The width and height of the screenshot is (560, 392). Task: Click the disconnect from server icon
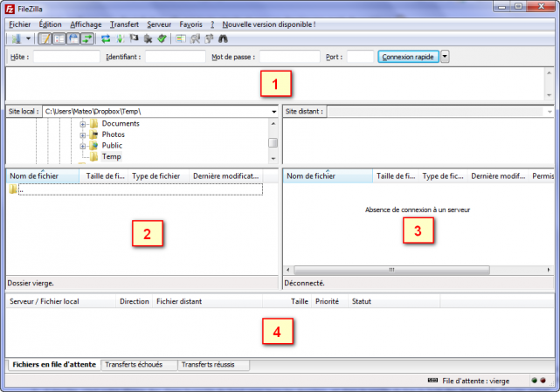click(x=149, y=39)
